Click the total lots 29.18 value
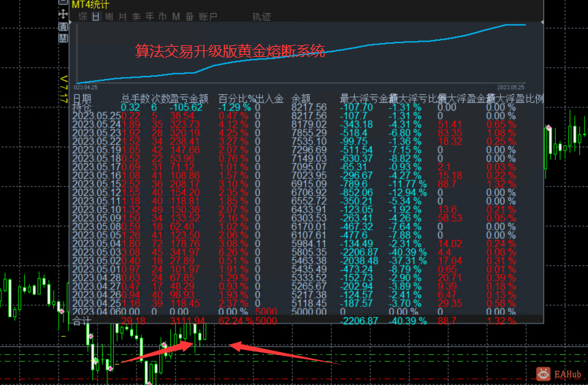The image size is (588, 385). click(133, 321)
